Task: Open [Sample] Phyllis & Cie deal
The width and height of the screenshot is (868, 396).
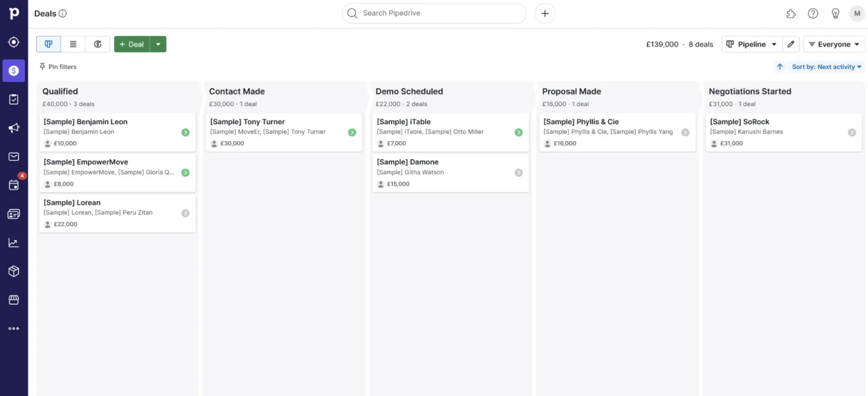Action: pos(617,132)
